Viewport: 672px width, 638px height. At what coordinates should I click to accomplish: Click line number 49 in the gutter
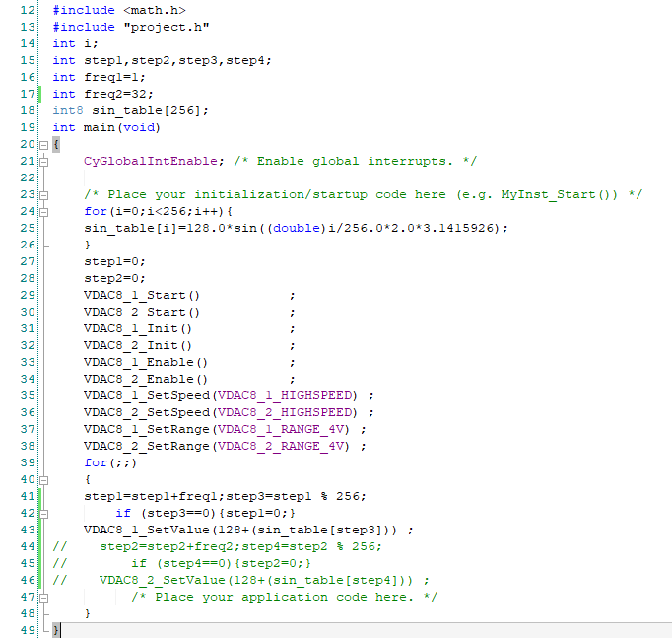(28, 630)
